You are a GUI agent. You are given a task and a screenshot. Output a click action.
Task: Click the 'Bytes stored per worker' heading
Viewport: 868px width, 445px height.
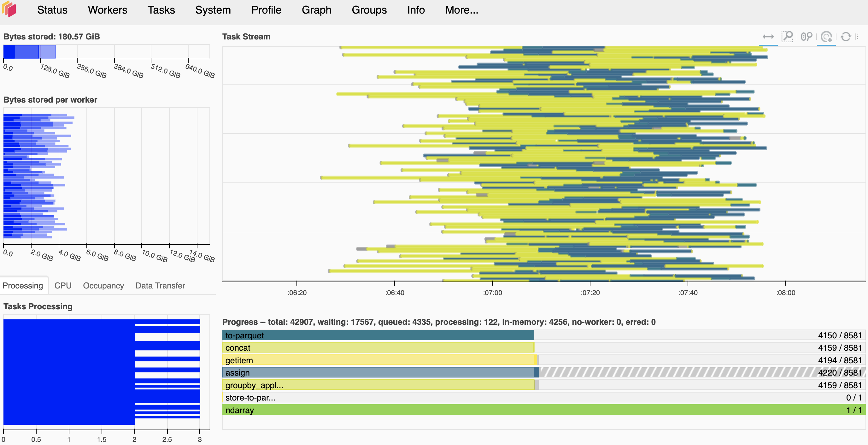click(50, 100)
